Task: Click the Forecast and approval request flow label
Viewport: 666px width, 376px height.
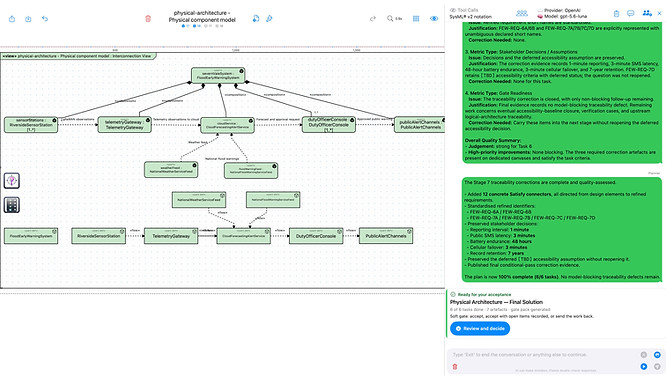Action: coord(278,119)
